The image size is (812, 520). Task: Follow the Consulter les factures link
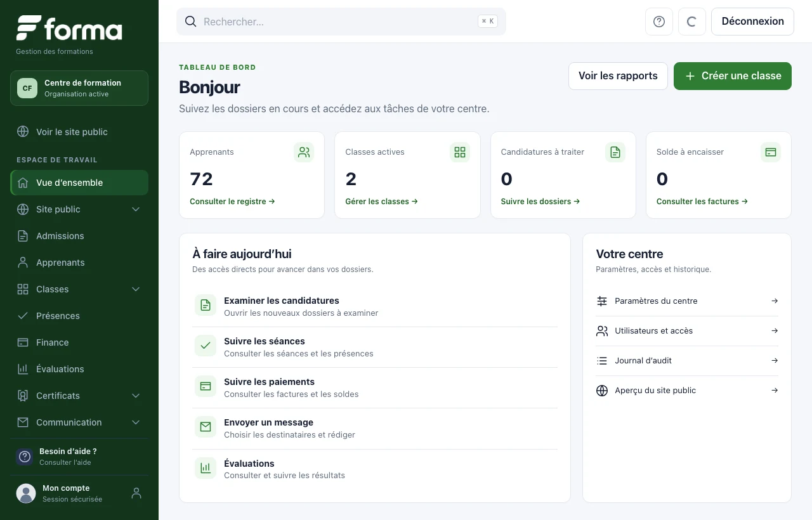702,202
